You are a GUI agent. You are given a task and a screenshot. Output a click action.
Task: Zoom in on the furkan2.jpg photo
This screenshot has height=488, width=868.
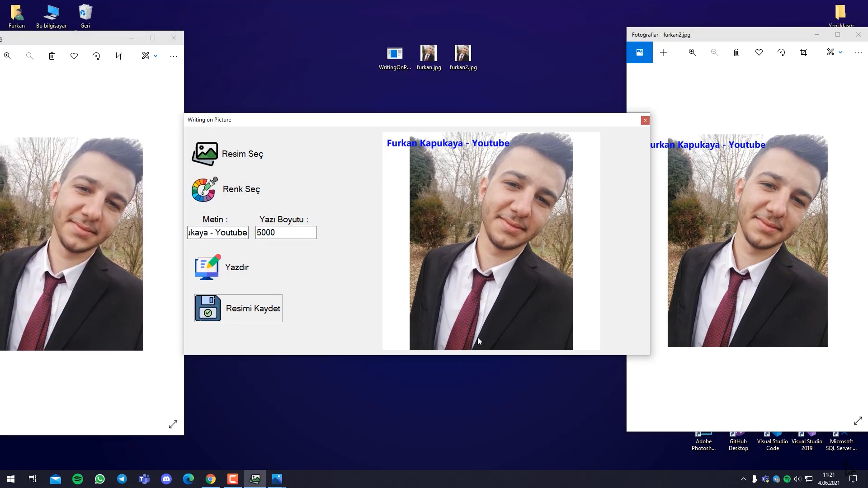[692, 53]
